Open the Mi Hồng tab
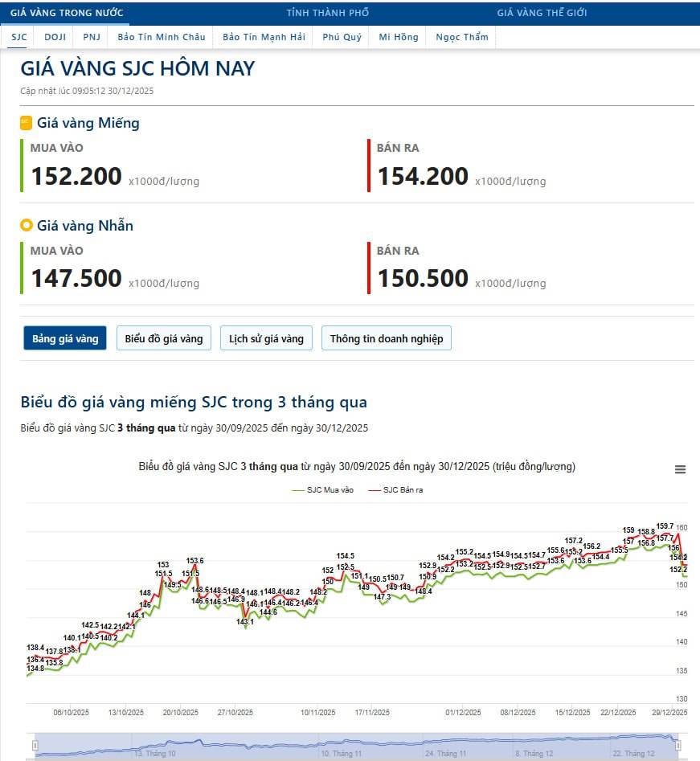The image size is (700, 761). tap(399, 37)
